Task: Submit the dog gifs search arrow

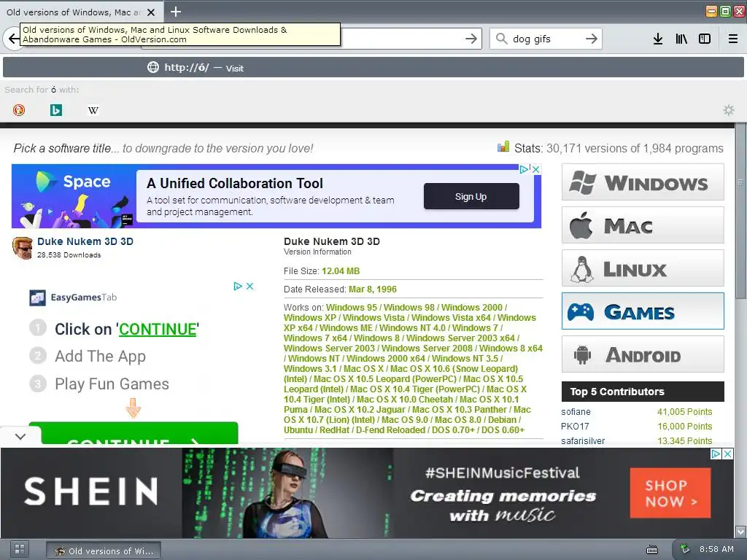Action: pos(591,39)
